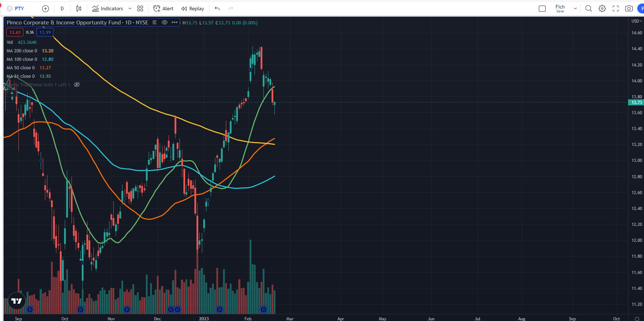Open the D time interval selector
Image resolution: width=644 pixels, height=321 pixels.
[x=62, y=8]
